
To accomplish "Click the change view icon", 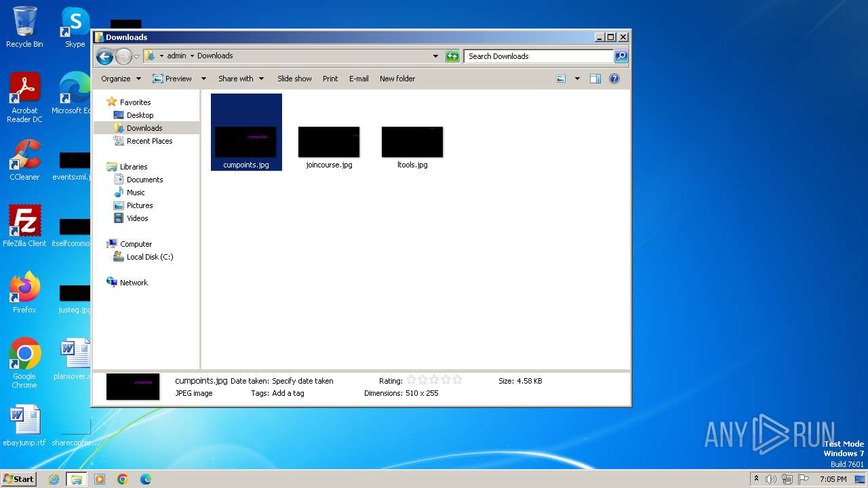I will (x=561, y=79).
